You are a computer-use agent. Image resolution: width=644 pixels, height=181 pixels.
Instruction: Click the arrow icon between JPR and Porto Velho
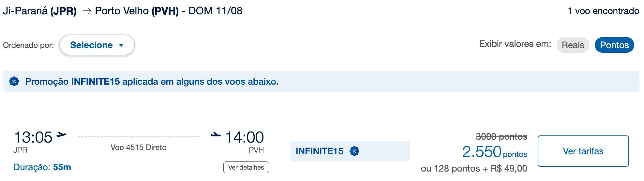click(87, 11)
